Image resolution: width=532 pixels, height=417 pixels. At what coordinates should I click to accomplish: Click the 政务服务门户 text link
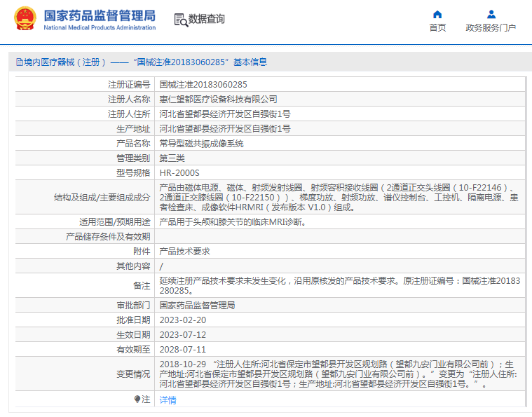(491, 28)
